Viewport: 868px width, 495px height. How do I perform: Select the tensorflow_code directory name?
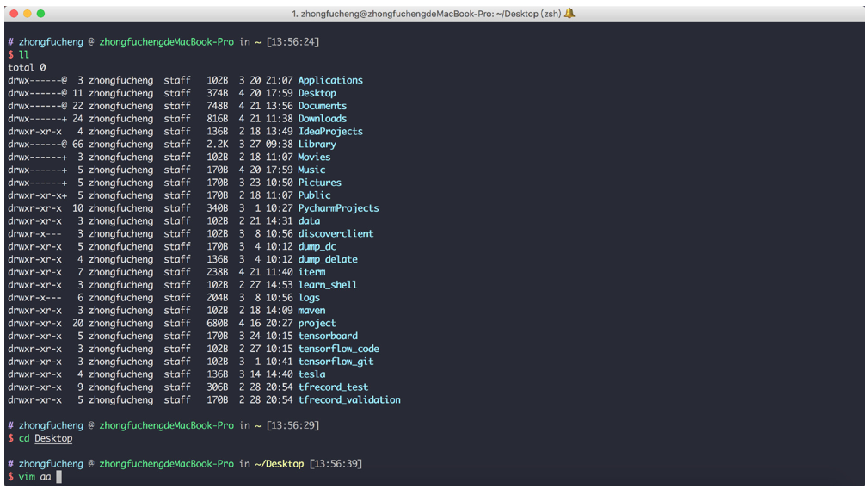[x=338, y=349]
